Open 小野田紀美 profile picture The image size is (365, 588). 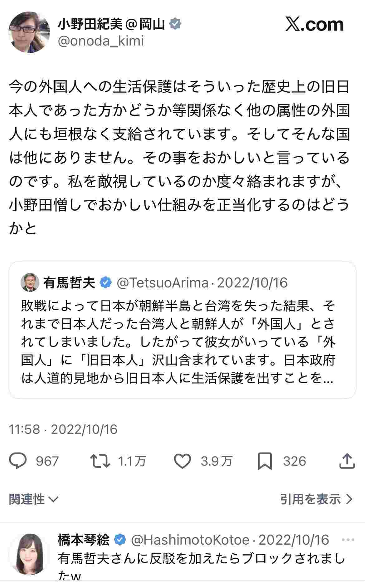pyautogui.click(x=29, y=32)
